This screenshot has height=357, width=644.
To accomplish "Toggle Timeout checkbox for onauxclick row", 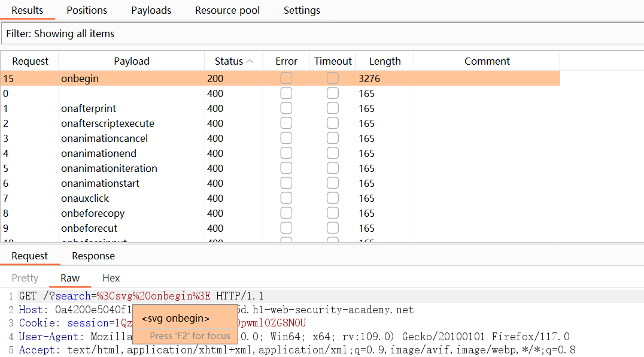I will [x=333, y=198].
